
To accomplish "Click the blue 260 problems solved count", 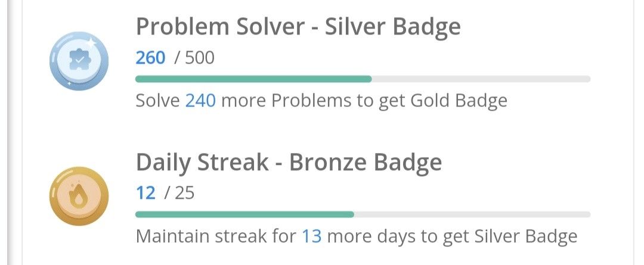I will coord(150,58).
